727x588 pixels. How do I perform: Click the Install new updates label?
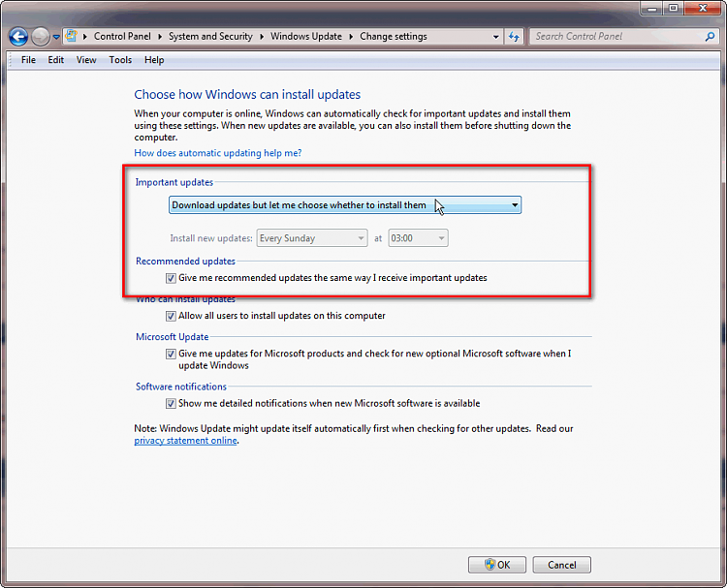pyautogui.click(x=211, y=238)
